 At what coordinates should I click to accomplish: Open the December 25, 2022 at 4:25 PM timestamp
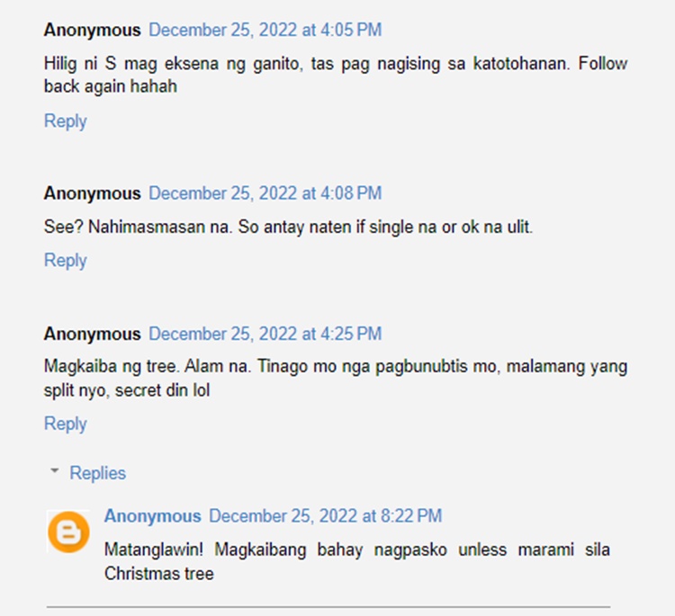tap(265, 334)
